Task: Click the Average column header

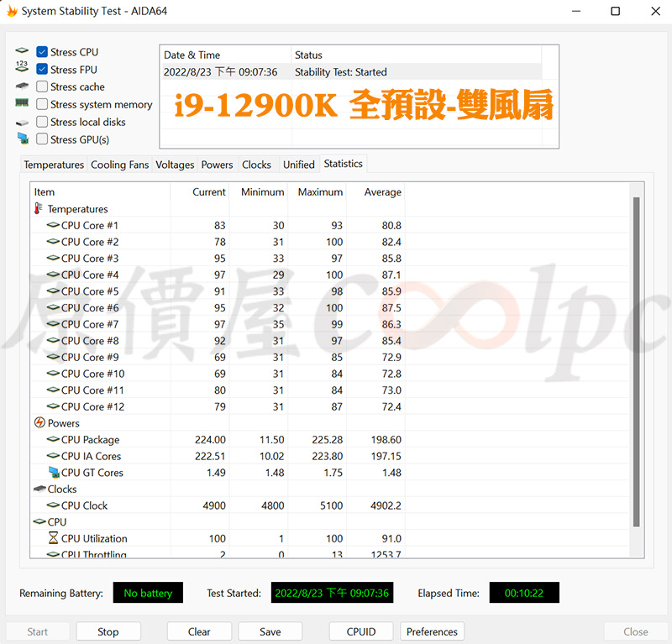Action: [375, 192]
